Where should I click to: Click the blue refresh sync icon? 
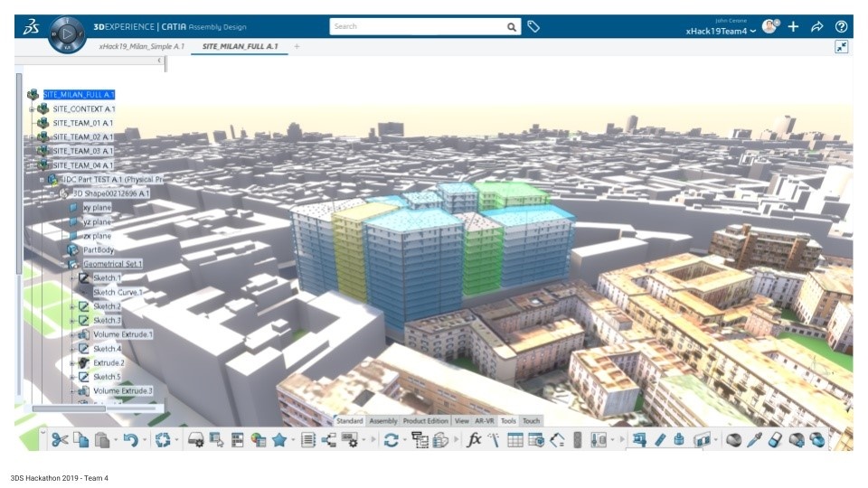392,440
